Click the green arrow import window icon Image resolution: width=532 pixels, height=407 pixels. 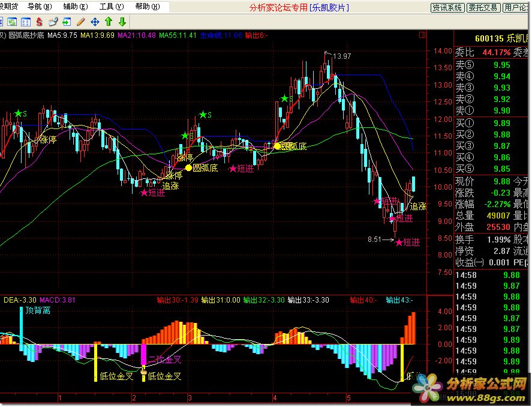tap(67, 22)
